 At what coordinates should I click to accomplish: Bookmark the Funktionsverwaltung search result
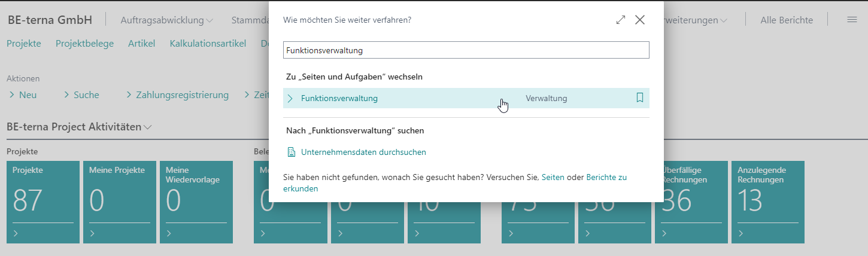pos(639,98)
